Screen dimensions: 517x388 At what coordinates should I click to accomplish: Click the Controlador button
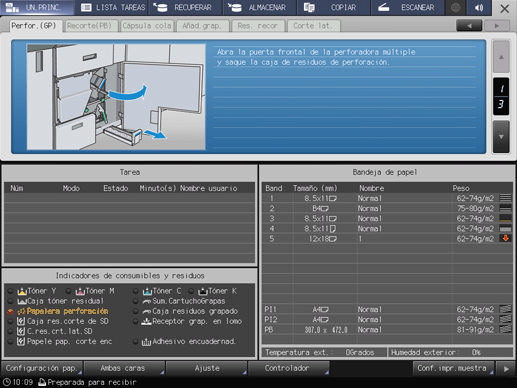pyautogui.click(x=289, y=368)
